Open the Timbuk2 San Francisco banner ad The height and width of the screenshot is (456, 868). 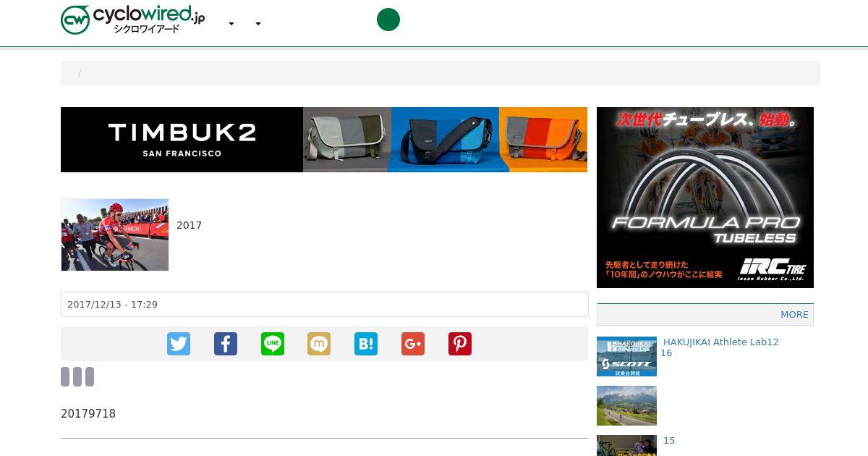(324, 140)
